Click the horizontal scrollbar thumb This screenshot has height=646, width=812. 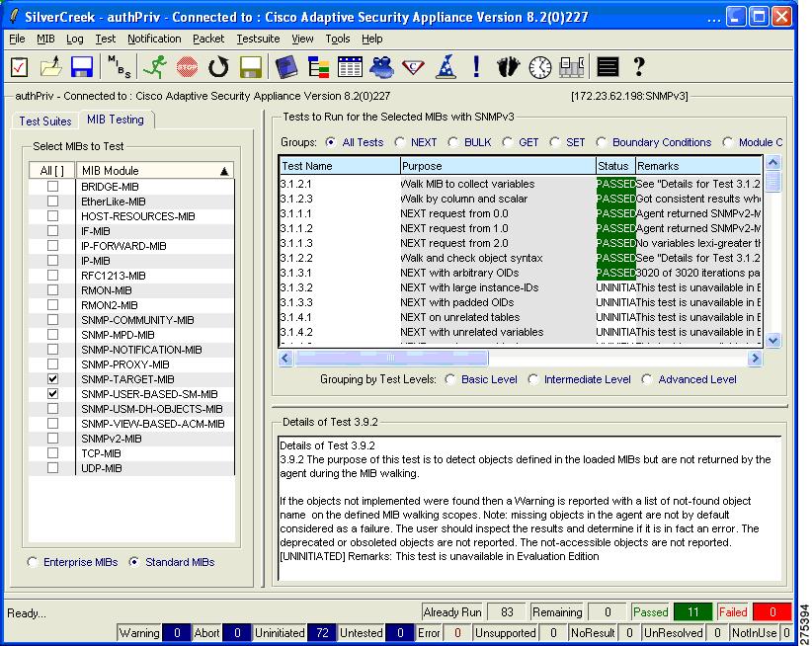[391, 358]
